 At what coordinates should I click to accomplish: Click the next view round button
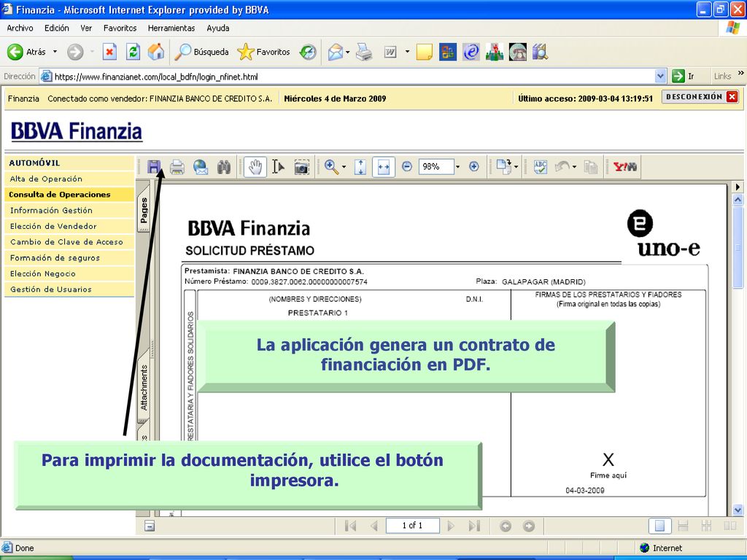(x=529, y=526)
